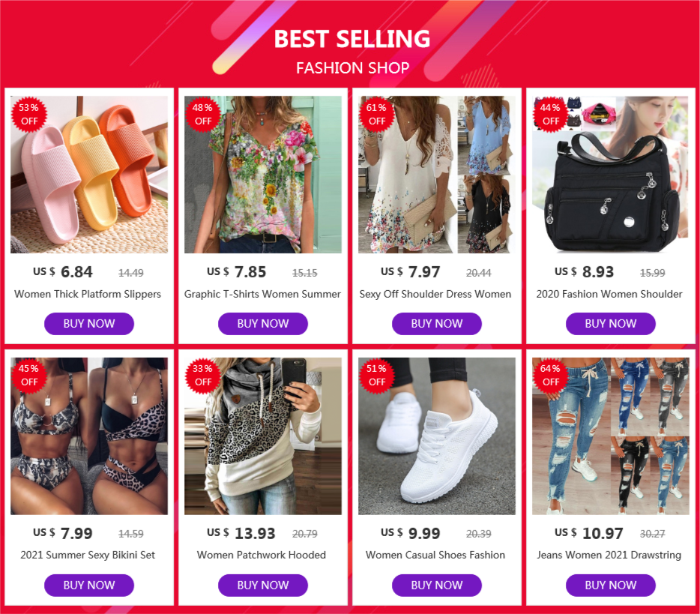Open the white sneakers product photo
This screenshot has height=614, width=700.
pyautogui.click(x=437, y=436)
